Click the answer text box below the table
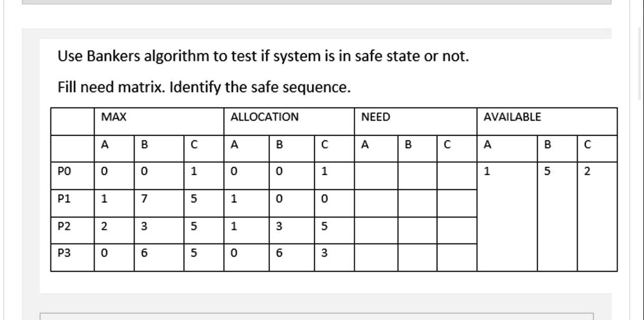644x320 pixels. click(317, 316)
